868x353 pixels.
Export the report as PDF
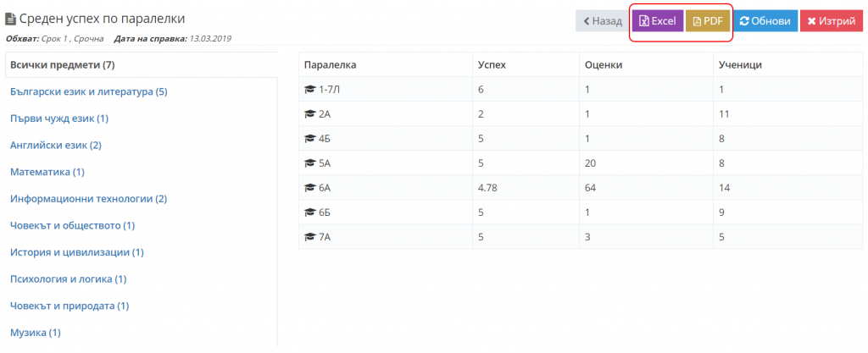click(709, 21)
